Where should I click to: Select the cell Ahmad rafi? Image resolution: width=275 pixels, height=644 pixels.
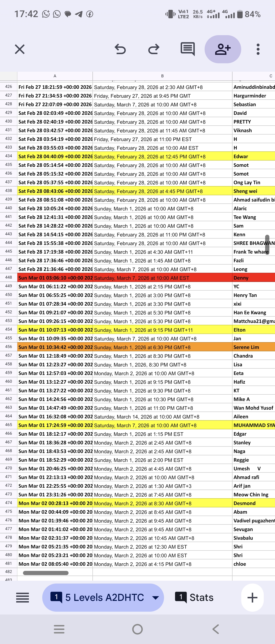(254, 477)
